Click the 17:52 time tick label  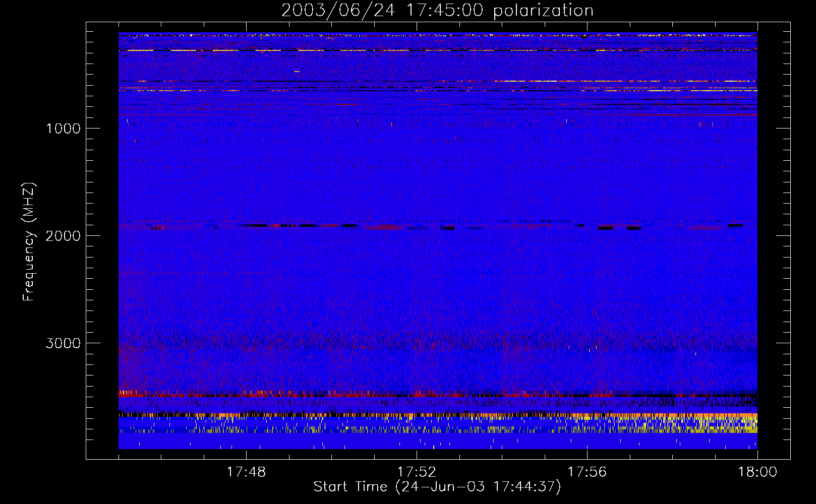[417, 472]
